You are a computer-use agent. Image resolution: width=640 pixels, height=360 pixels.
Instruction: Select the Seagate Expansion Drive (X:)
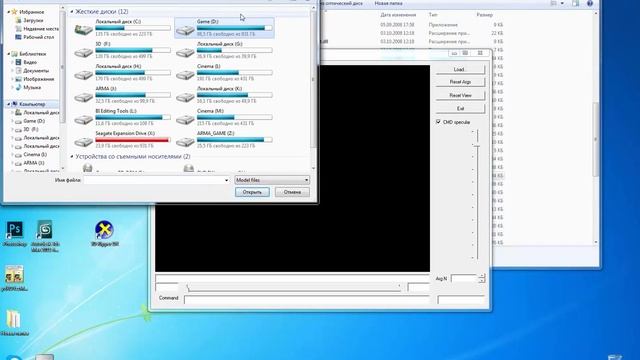(122, 140)
